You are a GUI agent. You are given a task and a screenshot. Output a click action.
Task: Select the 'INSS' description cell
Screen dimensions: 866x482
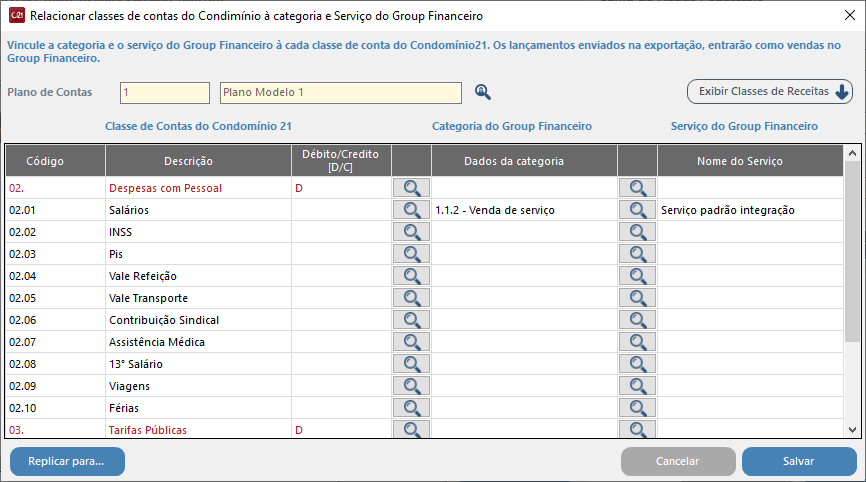[x=198, y=232]
